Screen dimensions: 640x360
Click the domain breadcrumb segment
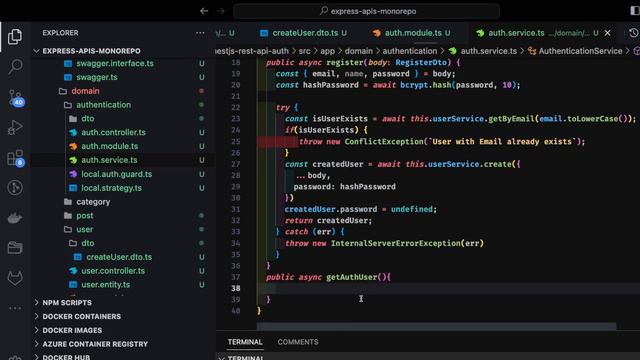tap(358, 51)
